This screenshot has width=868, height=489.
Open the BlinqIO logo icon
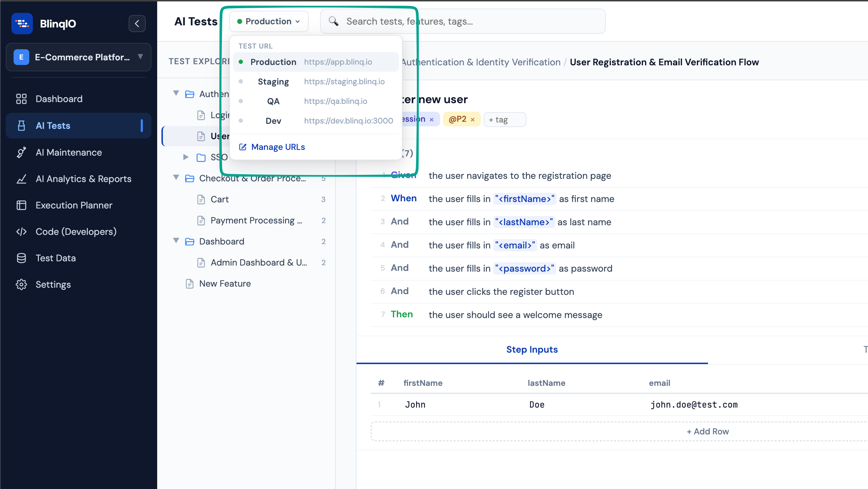tap(21, 23)
